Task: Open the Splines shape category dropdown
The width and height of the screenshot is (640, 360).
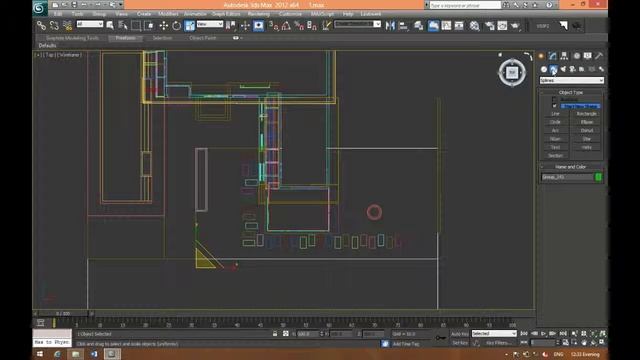Action: [x=571, y=81]
